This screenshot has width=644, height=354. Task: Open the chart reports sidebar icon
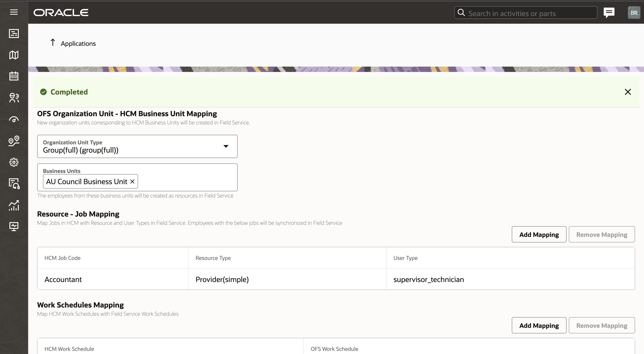pos(14,205)
